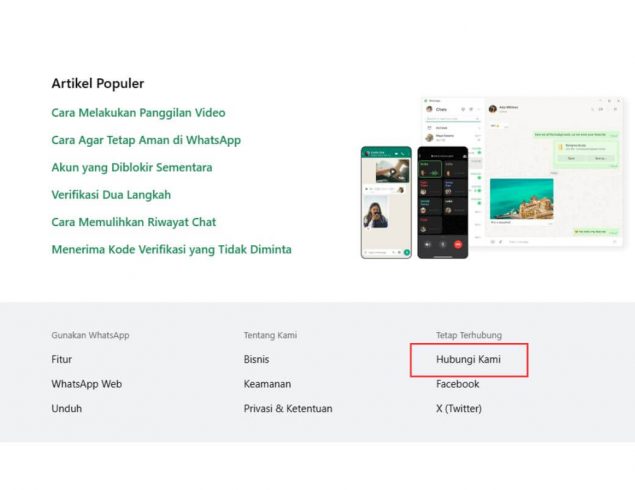Click the video thumbnail in phone chat mockup
This screenshot has height=490, width=635.
click(392, 171)
